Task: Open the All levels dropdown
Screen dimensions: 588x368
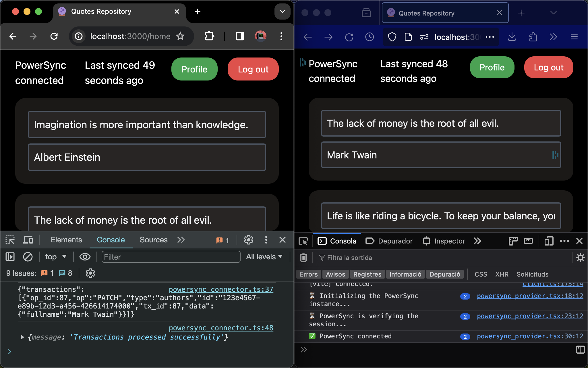Action: click(264, 257)
